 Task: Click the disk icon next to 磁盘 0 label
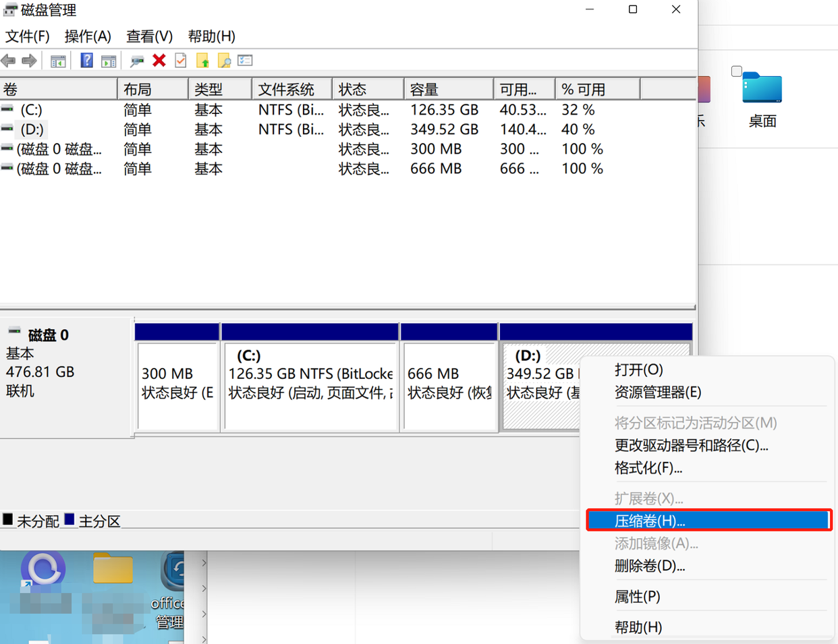[x=14, y=331]
